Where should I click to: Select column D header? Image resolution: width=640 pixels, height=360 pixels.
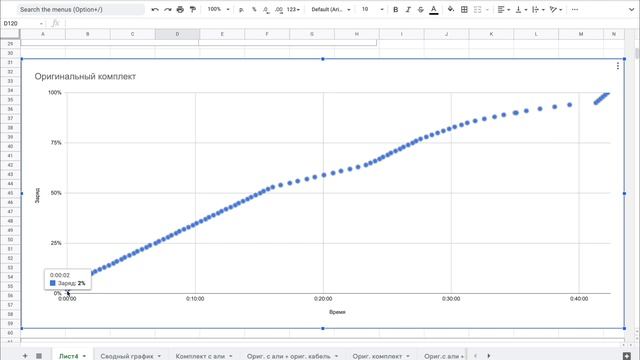pyautogui.click(x=177, y=34)
